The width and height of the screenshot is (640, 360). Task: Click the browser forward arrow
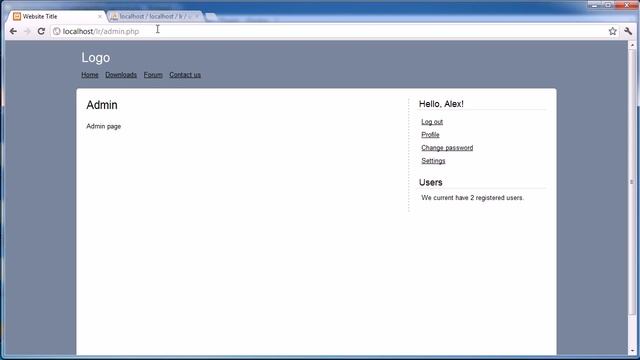point(27,31)
